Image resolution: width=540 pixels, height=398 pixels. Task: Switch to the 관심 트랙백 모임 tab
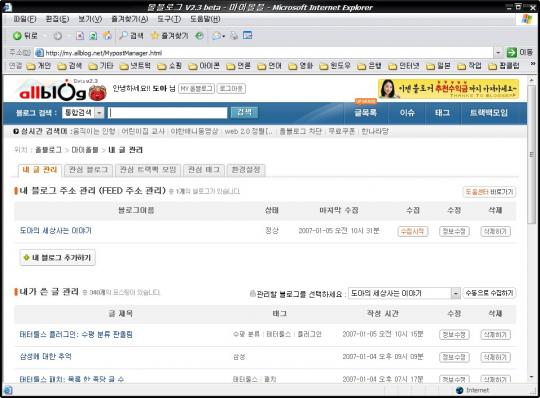[148, 170]
